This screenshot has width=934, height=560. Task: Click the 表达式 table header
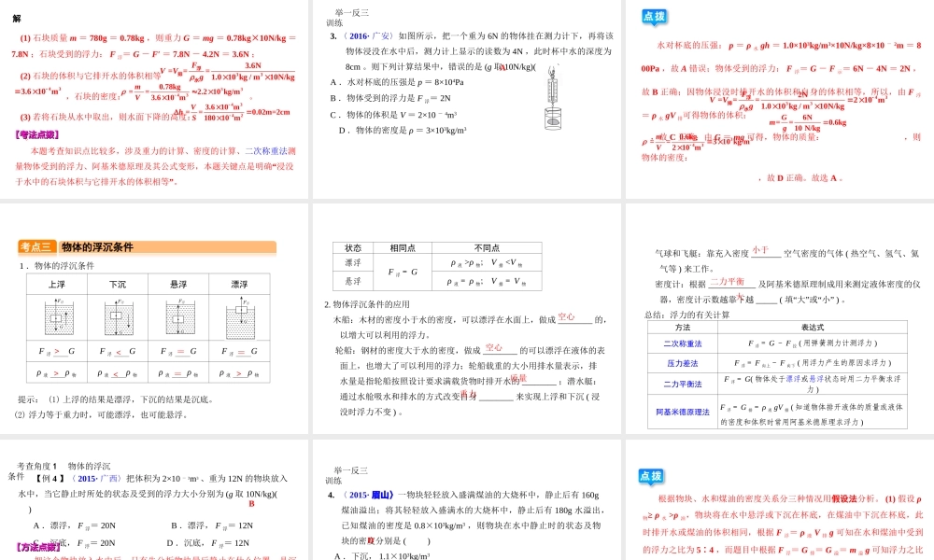click(x=813, y=328)
